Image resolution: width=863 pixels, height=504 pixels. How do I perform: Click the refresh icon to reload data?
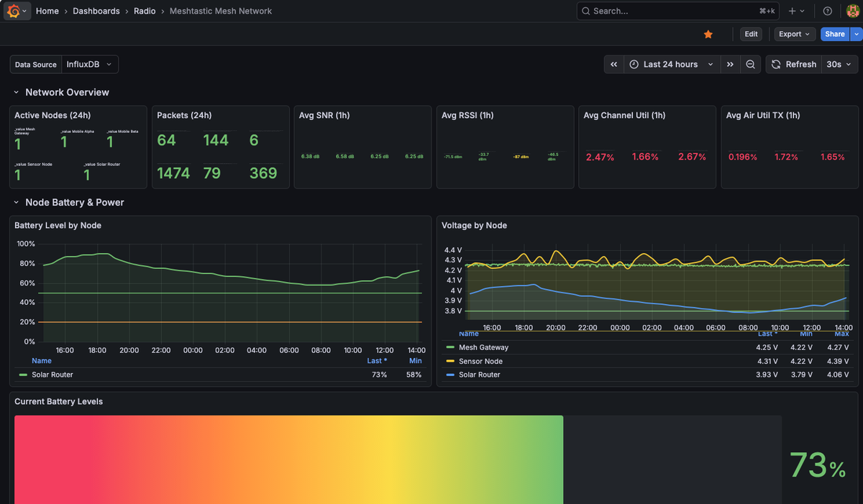tap(775, 64)
